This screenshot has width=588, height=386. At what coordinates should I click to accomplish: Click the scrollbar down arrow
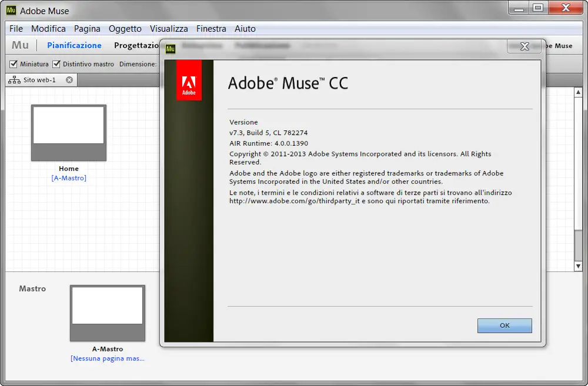coord(578,266)
